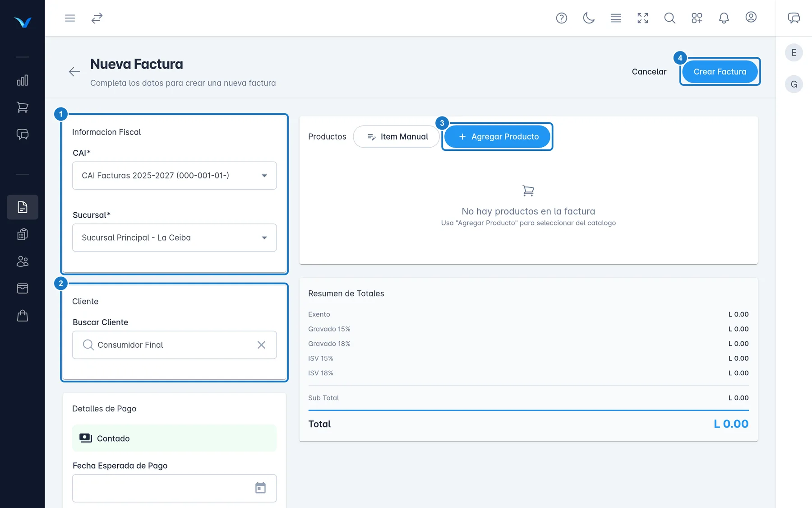Open the chat bubbles section in sidebar
812x508 pixels.
pos(23,135)
